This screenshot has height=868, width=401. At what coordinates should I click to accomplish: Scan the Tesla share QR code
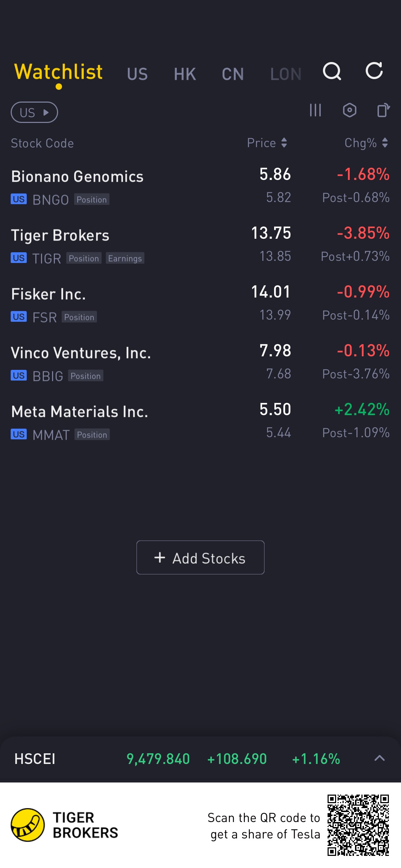tap(358, 825)
